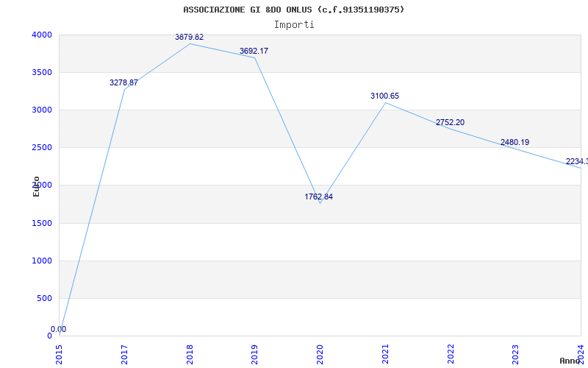Click the Importi subtitle
Screen dimensions: 588x368
[x=294, y=25]
